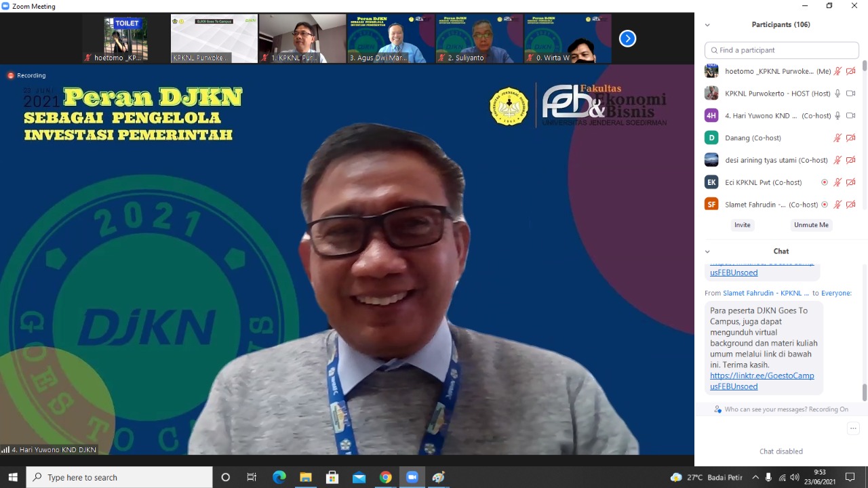Click the blue arrow to see more video thumbnails
The image size is (868, 488).
627,38
